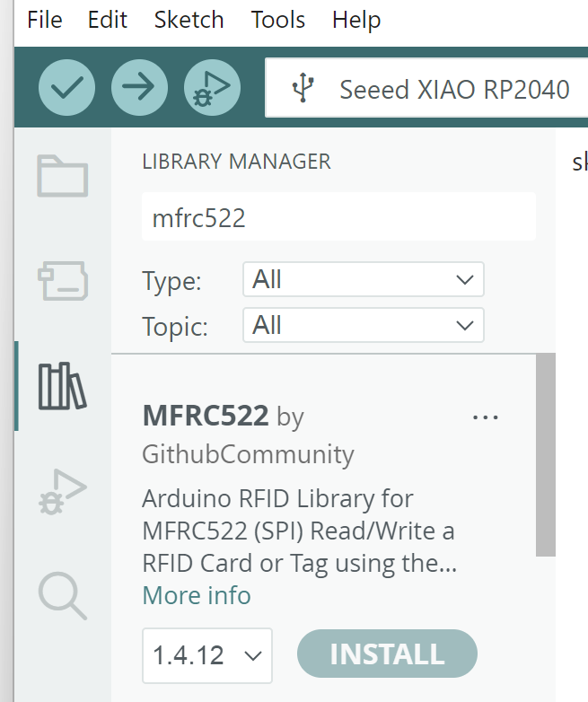Screen dimensions: 588x702
Task: Start debugging with the toolbar debug icon
Action: (212, 87)
